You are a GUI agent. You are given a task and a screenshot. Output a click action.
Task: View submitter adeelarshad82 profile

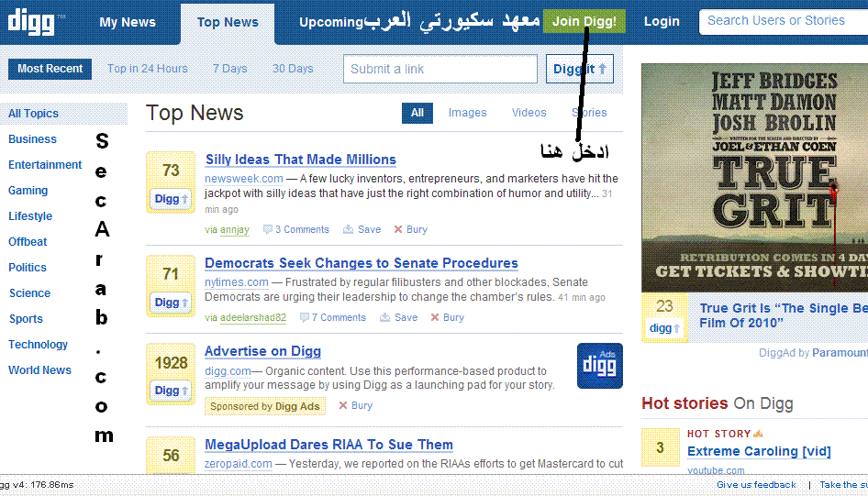click(253, 317)
